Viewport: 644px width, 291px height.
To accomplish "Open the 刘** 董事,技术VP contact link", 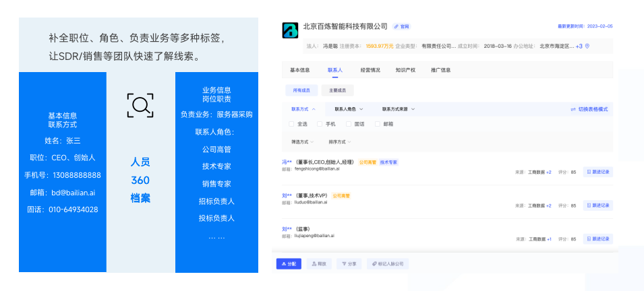I will [x=287, y=196].
